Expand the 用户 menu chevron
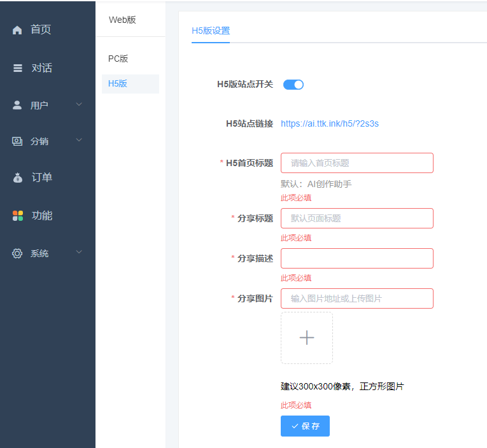The width and height of the screenshot is (487, 448). 79,104
